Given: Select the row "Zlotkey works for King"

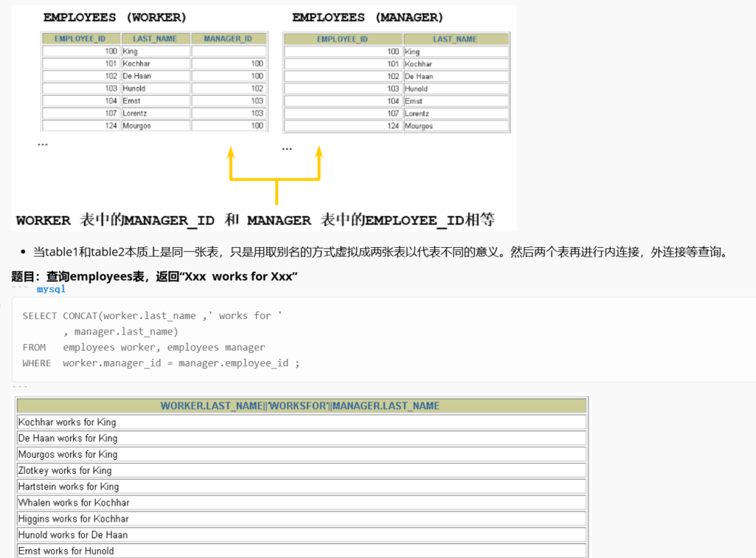Looking at the screenshot, I should click(x=302, y=471).
